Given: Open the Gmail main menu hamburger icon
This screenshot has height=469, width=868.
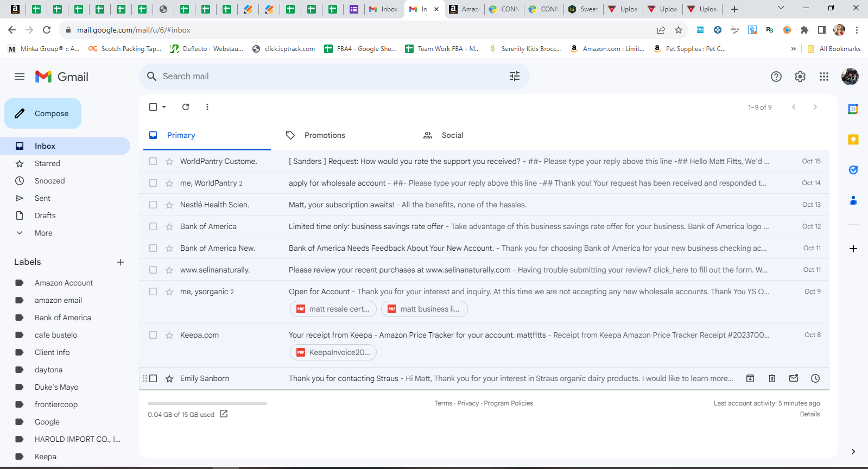Looking at the screenshot, I should (x=20, y=77).
